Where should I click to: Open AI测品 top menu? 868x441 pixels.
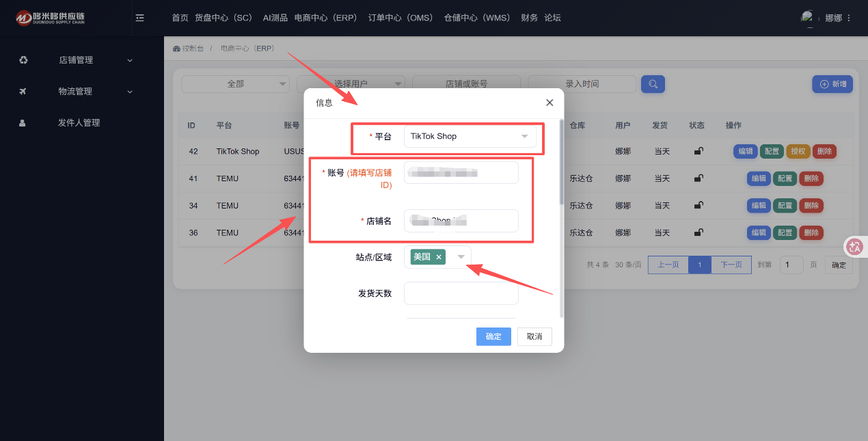click(x=275, y=18)
